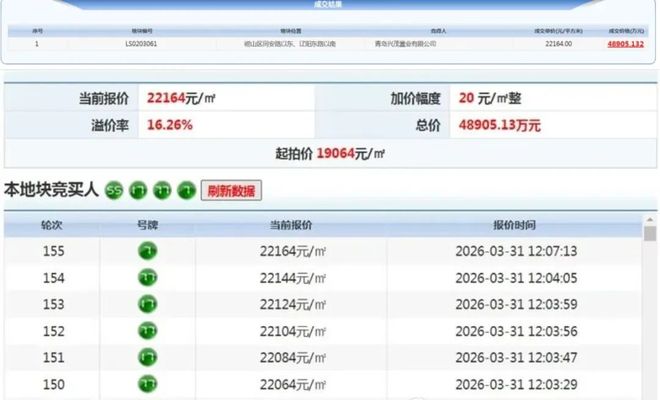Click the green bidder badge left of 刷新数据
This screenshot has height=400, width=660.
pyautogui.click(x=186, y=190)
